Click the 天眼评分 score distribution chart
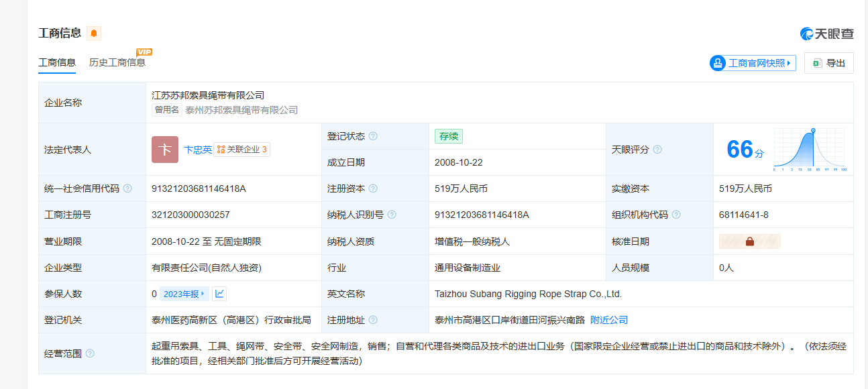868x389 pixels. (810, 150)
